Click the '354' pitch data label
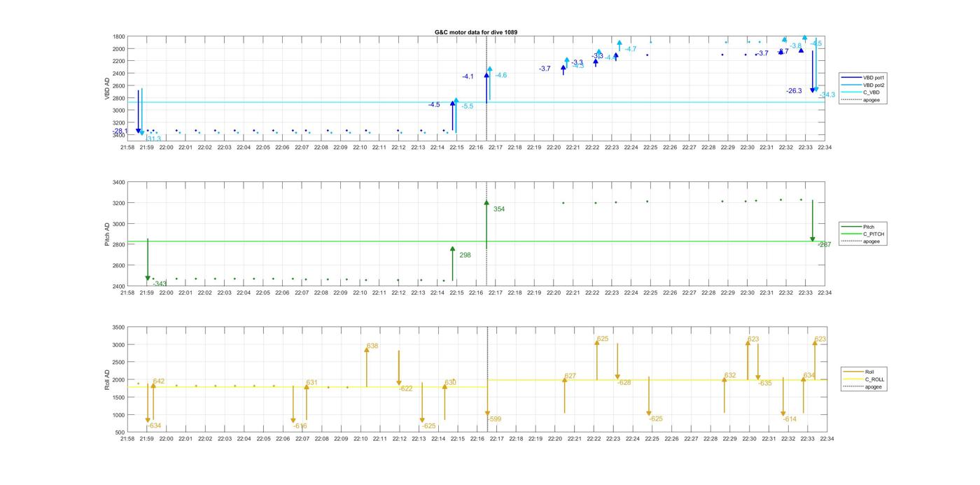 pos(498,209)
